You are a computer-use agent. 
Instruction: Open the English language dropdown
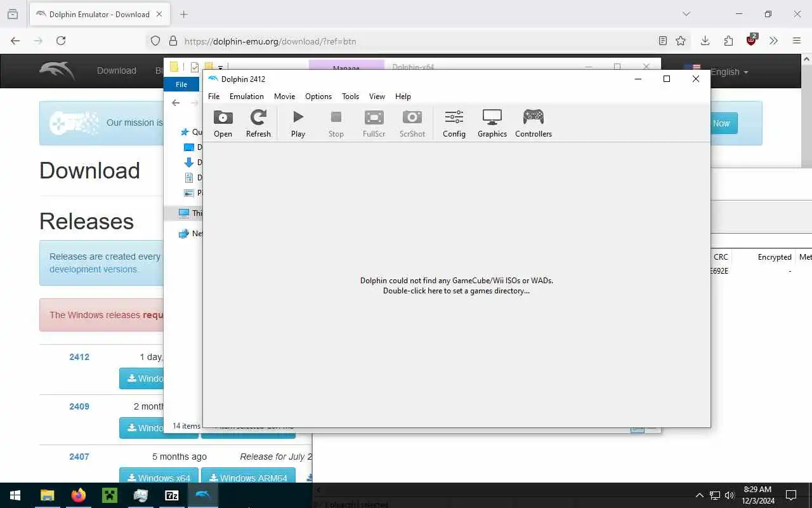pyautogui.click(x=729, y=72)
